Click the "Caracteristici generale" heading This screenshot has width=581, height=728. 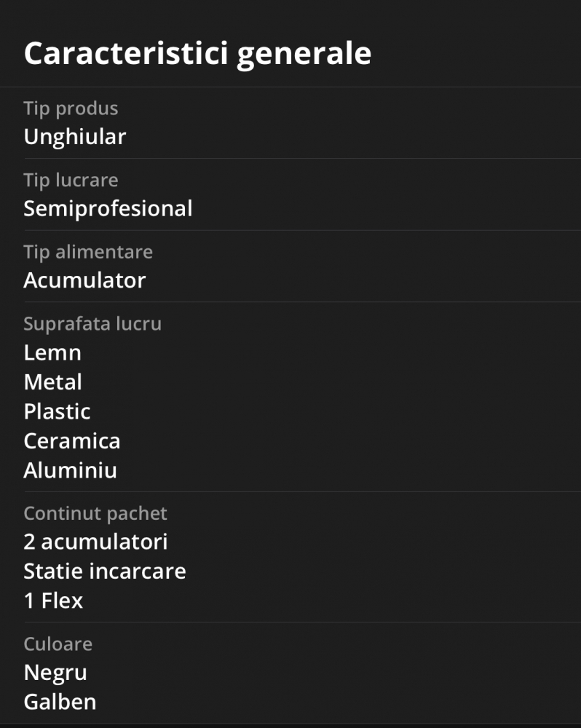tap(197, 55)
